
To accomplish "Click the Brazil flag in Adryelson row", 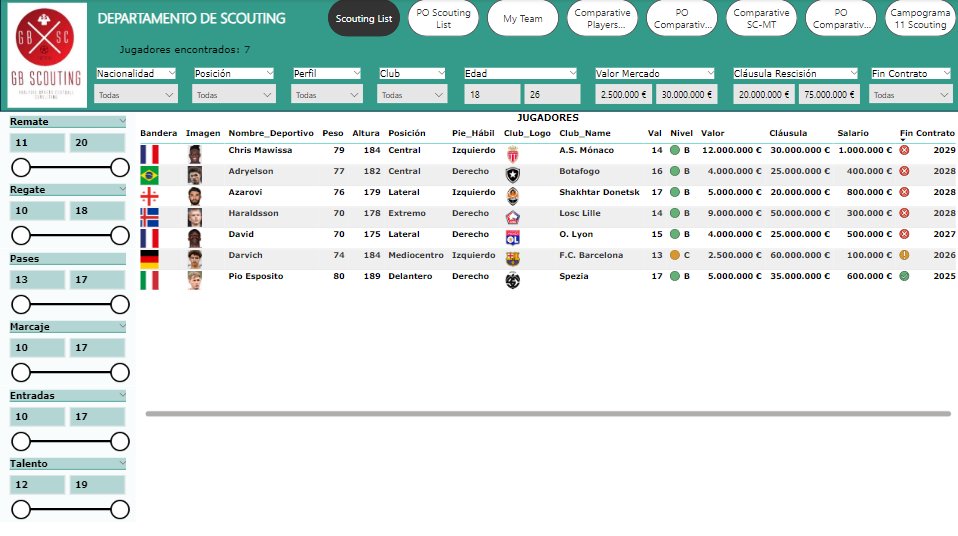I will (149, 175).
